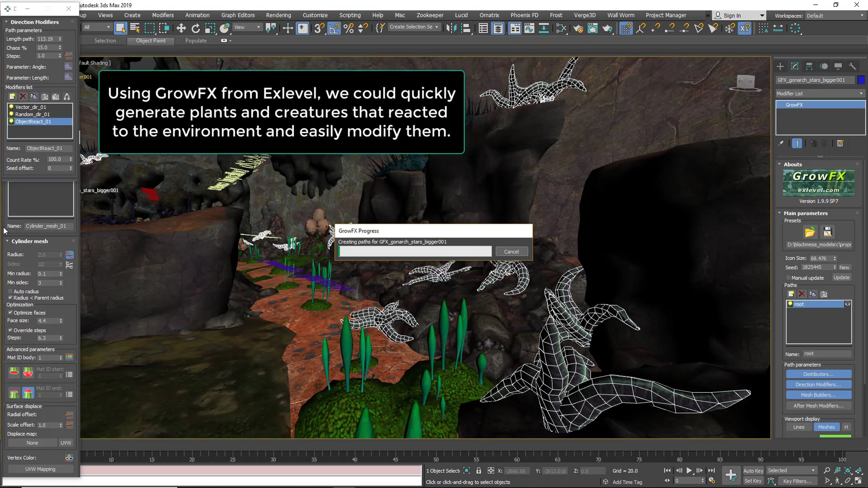The image size is (868, 488).
Task: Activate the Select and Scale tool
Action: (210, 28)
